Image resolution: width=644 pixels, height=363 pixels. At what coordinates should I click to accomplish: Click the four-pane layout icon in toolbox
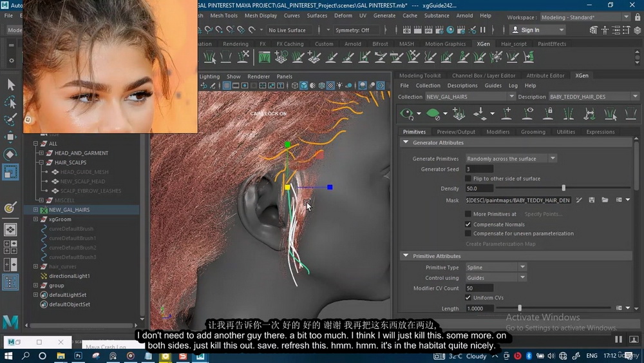click(x=10, y=247)
